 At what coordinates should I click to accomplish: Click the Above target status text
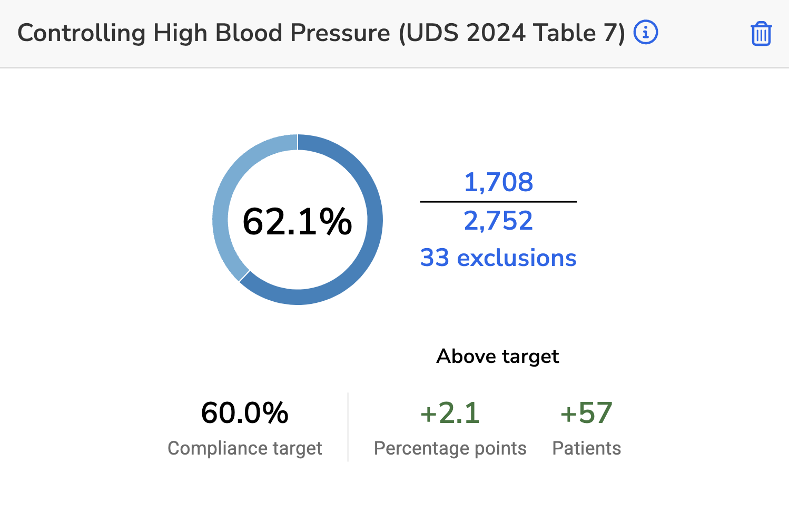tap(498, 357)
